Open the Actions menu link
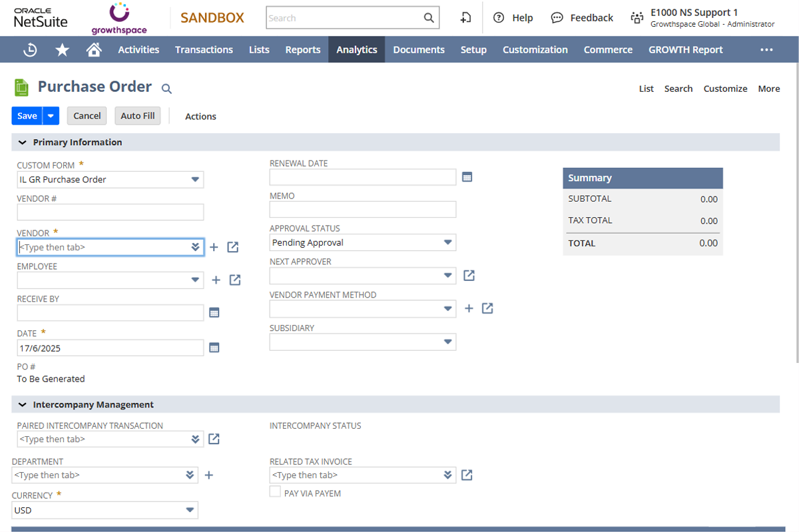The width and height of the screenshot is (799, 532). [200, 117]
